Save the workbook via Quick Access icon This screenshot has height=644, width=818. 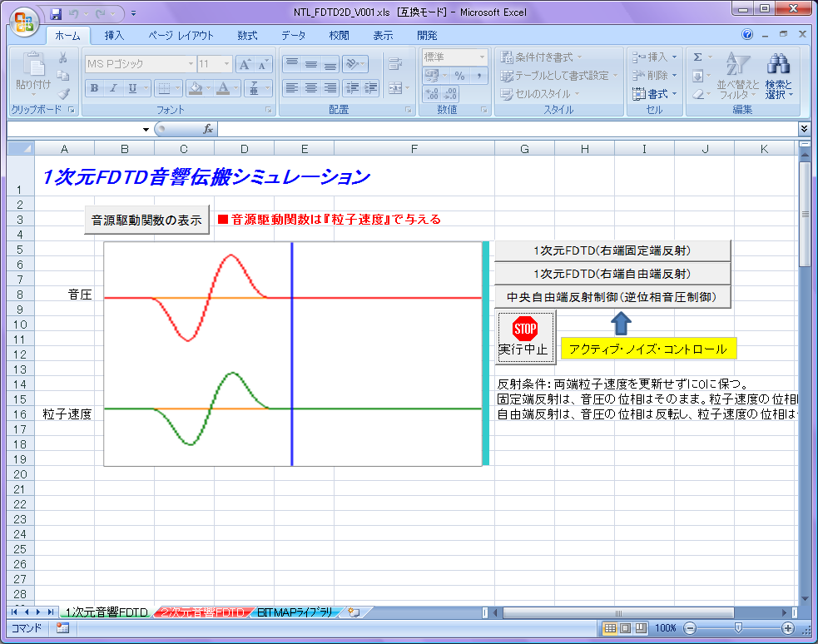56,13
